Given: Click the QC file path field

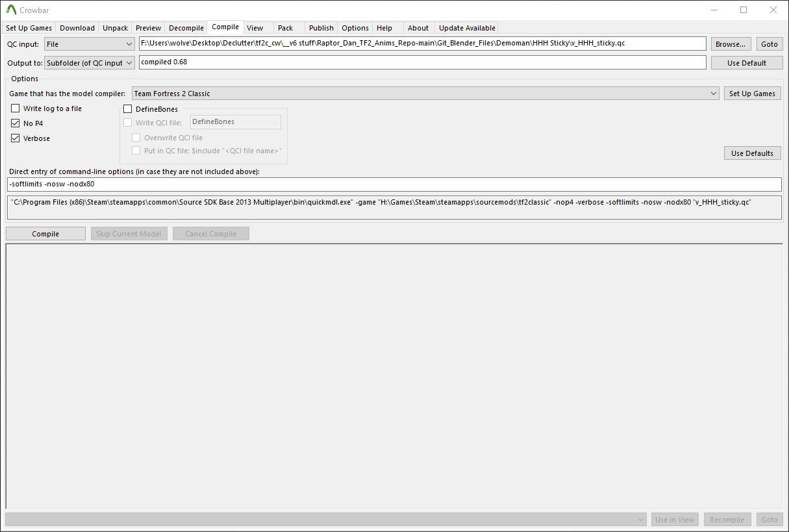Looking at the screenshot, I should pyautogui.click(x=422, y=44).
